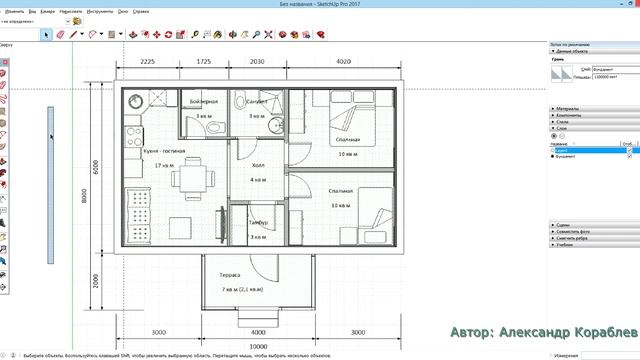The height and width of the screenshot is (360, 640).
Task: Expand the Совместить фото panel
Action: [x=594, y=231]
